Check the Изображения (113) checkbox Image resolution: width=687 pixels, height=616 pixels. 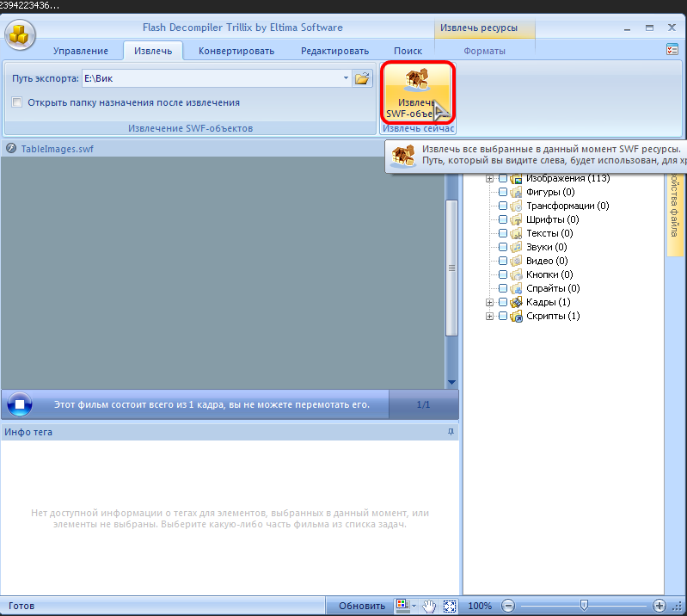click(x=503, y=178)
